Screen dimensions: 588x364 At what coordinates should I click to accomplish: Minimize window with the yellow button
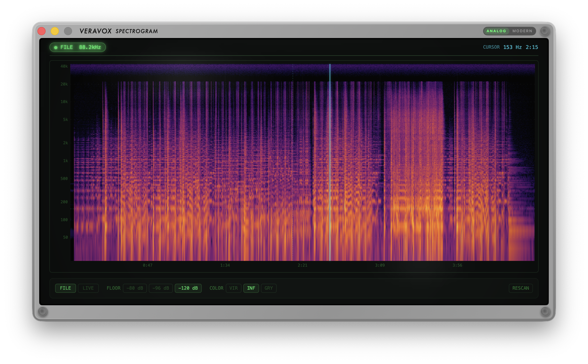pyautogui.click(x=55, y=31)
